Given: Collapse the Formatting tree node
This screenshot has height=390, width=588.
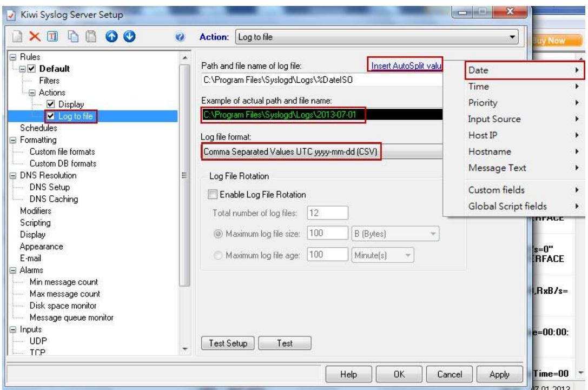Looking at the screenshot, I should point(13,140).
